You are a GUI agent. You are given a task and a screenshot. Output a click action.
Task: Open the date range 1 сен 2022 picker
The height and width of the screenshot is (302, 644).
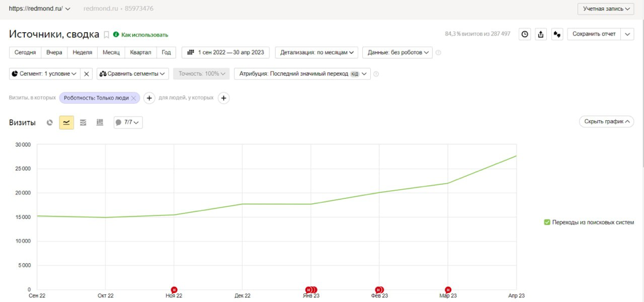click(x=226, y=53)
